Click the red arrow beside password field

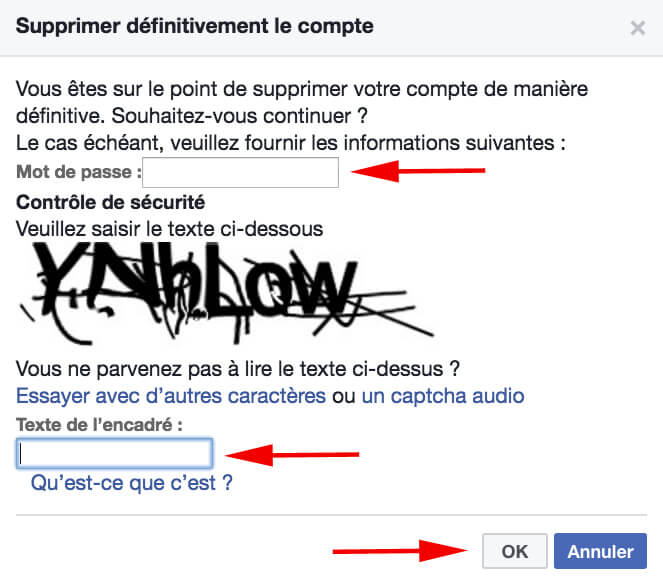(418, 171)
